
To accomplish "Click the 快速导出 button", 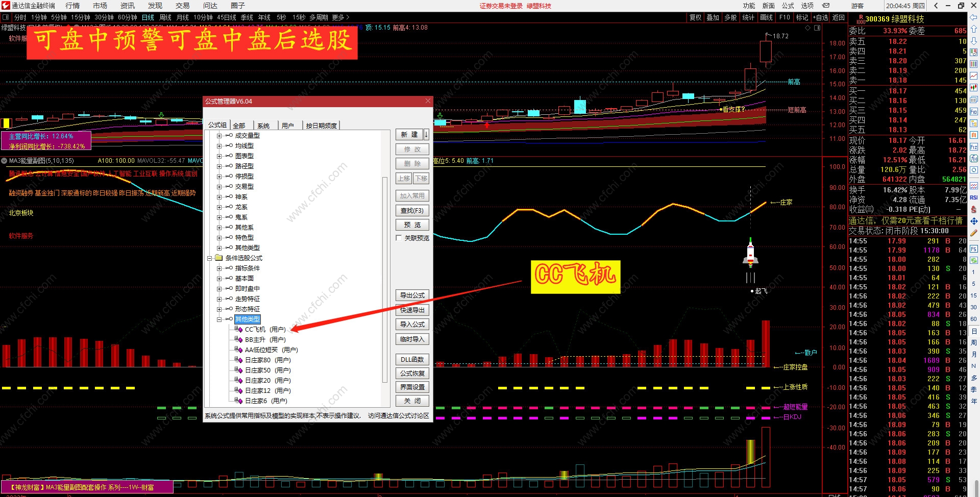I will (x=412, y=310).
